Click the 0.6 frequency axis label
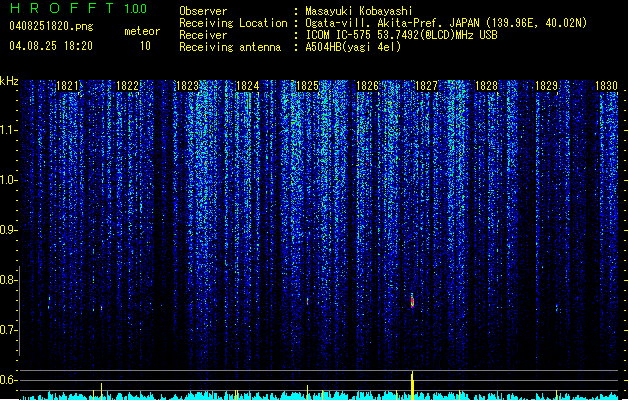 [8, 380]
